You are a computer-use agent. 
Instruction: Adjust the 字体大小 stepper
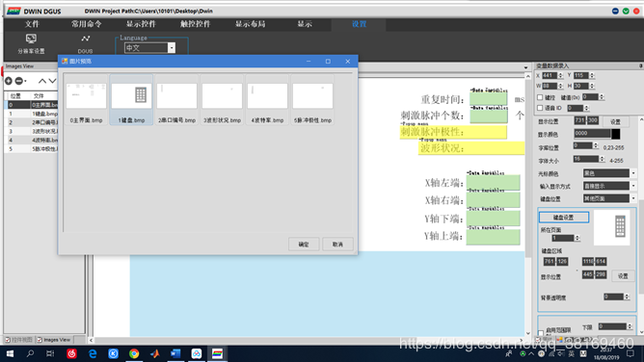click(x=602, y=159)
